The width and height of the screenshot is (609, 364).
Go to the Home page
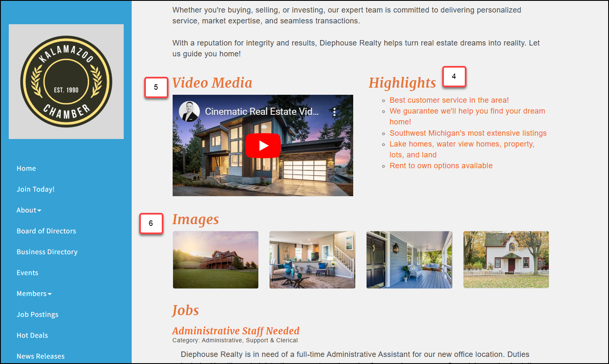(26, 168)
